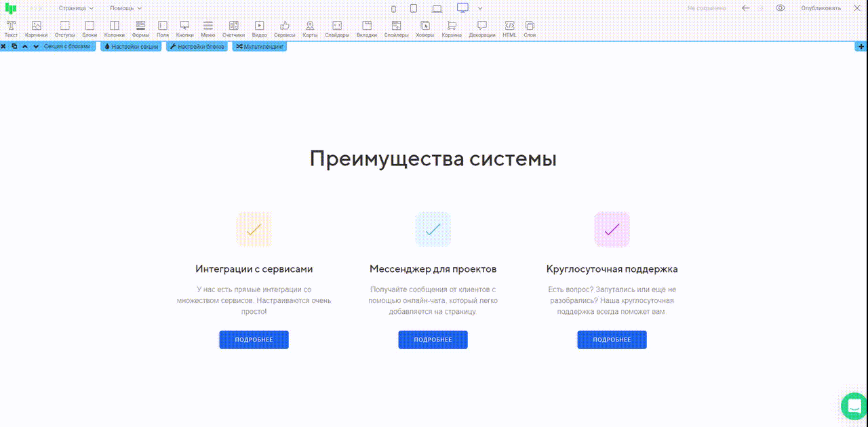This screenshot has width=868, height=427.
Task: Open the green chat support bubble
Action: pyautogui.click(x=853, y=406)
